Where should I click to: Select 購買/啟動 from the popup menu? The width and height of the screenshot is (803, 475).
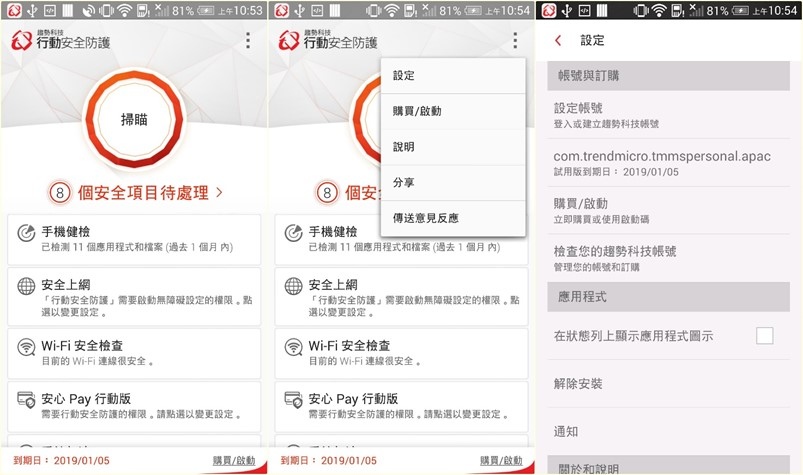pos(453,111)
